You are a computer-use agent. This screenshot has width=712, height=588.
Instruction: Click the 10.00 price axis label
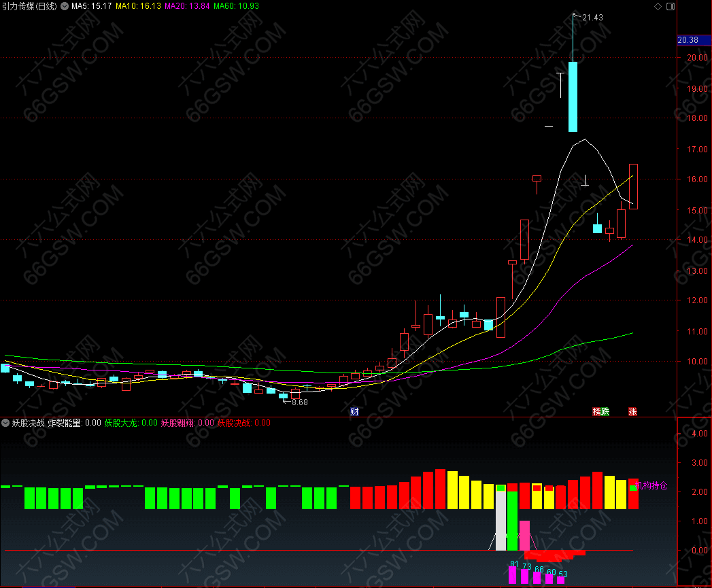pyautogui.click(x=697, y=362)
